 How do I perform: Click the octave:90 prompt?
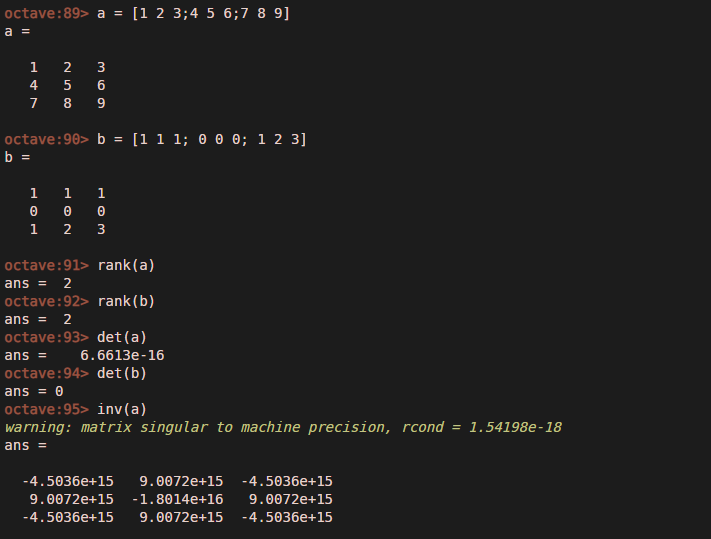pos(47,139)
